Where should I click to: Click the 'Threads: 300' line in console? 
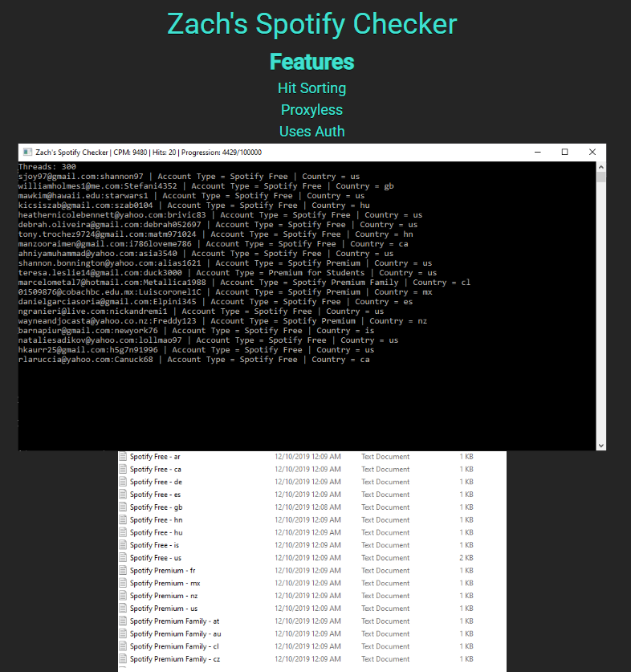pyautogui.click(x=47, y=167)
